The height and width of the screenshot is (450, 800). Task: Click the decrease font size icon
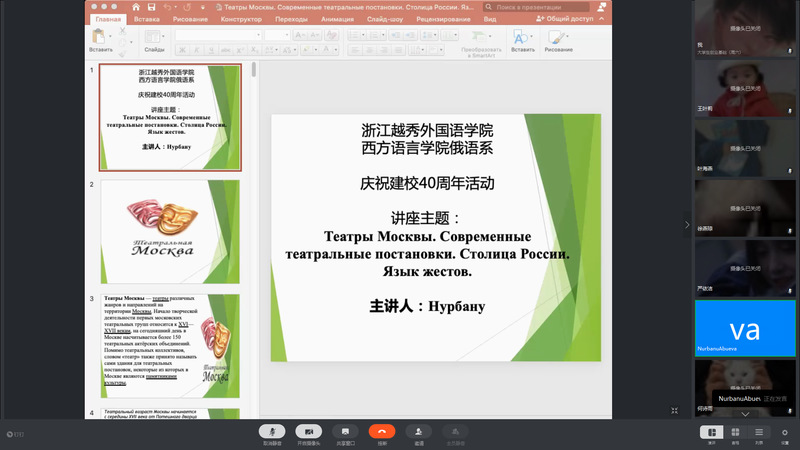pyautogui.click(x=315, y=35)
